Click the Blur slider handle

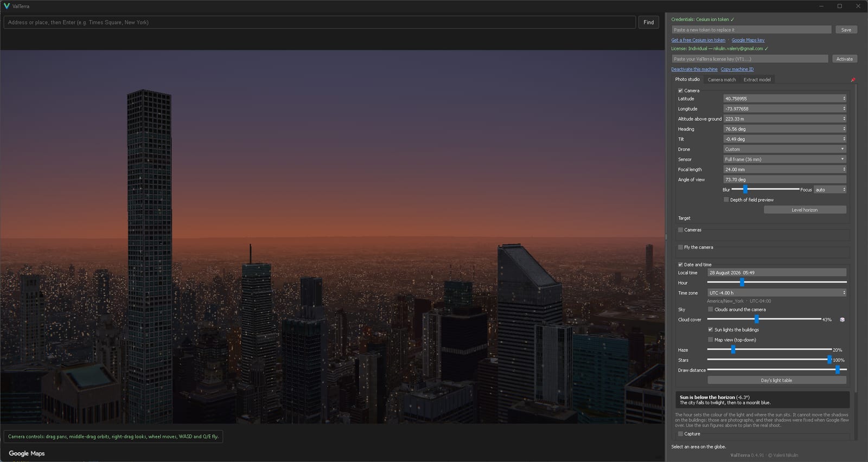pyautogui.click(x=745, y=189)
